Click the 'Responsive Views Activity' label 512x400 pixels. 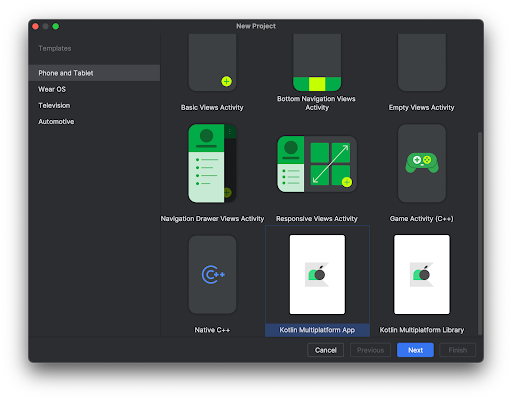point(317,219)
